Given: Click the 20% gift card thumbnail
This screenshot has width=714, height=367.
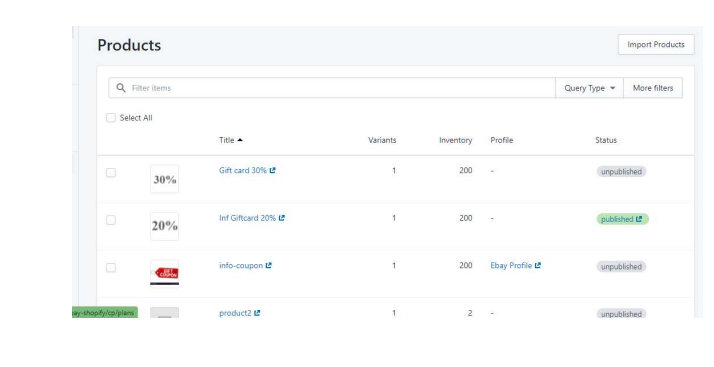Looking at the screenshot, I should [164, 226].
